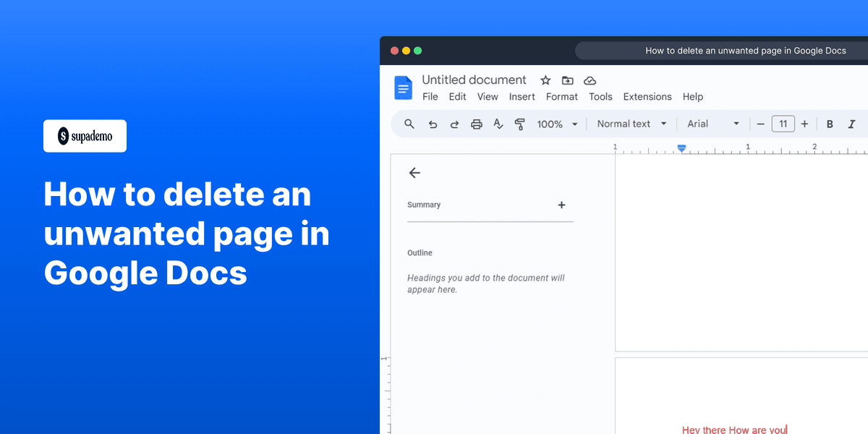868x434 pixels.
Task: Redo the last action
Action: tap(454, 124)
